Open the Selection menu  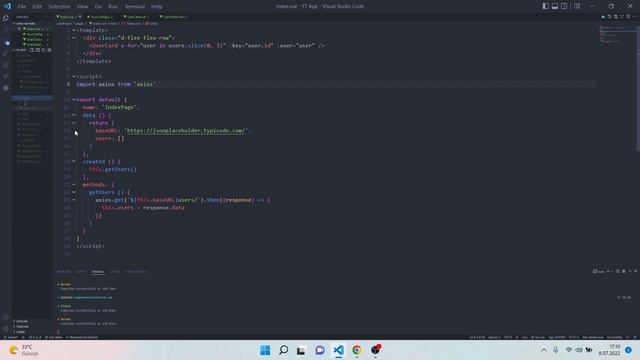pos(59,7)
